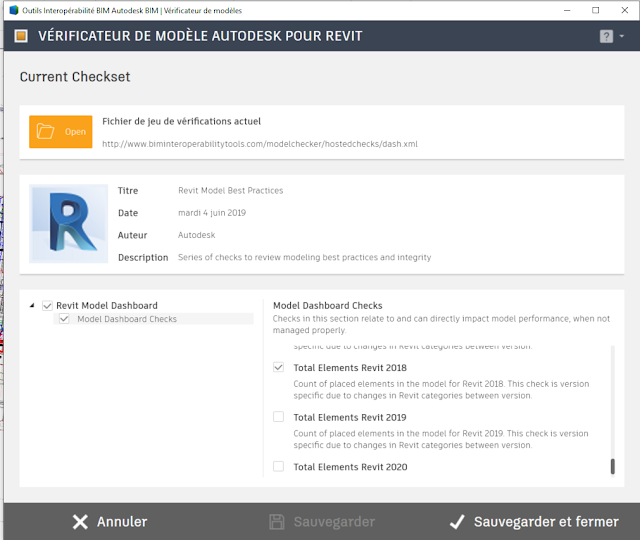Uncheck Total Elements Revit 2018

278,367
